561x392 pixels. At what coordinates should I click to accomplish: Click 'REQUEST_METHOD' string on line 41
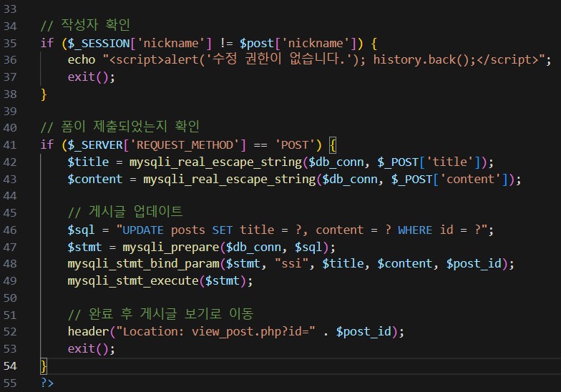point(185,144)
